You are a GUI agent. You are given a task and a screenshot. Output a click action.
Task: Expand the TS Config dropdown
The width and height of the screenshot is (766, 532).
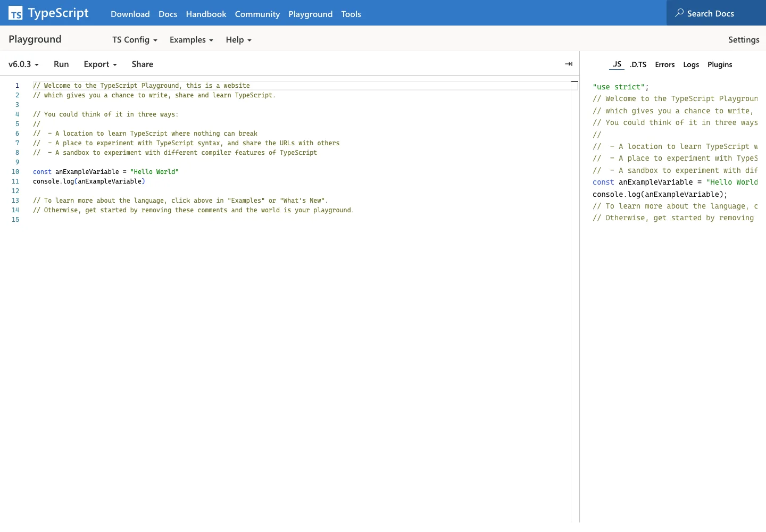(135, 40)
